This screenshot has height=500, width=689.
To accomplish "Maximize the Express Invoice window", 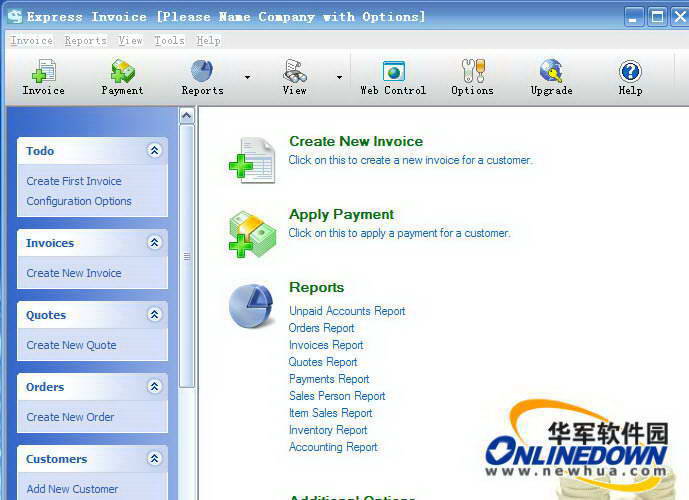I will click(x=657, y=17).
